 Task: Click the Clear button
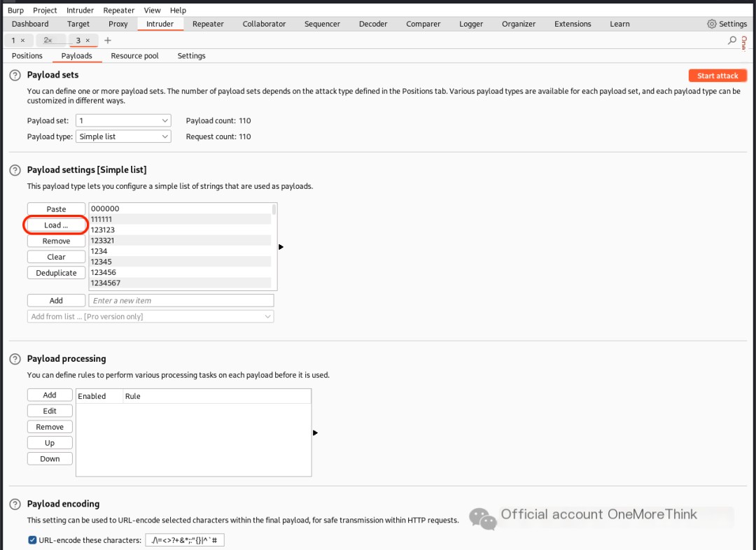(57, 257)
